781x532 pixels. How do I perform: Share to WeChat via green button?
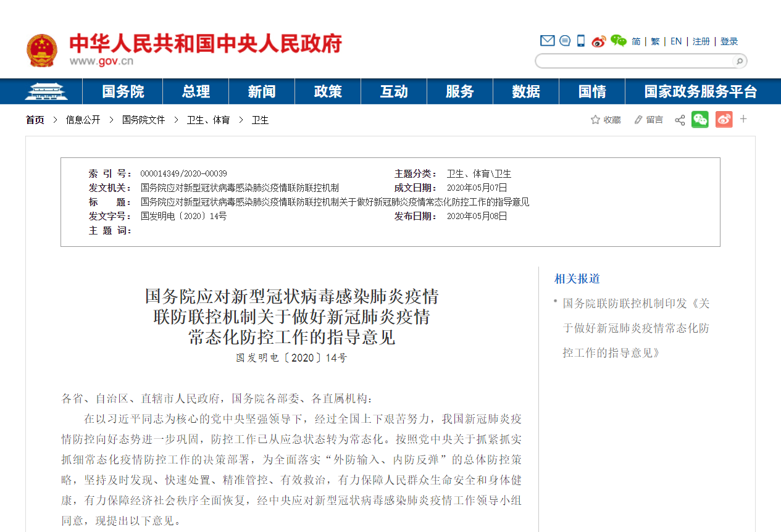point(700,119)
